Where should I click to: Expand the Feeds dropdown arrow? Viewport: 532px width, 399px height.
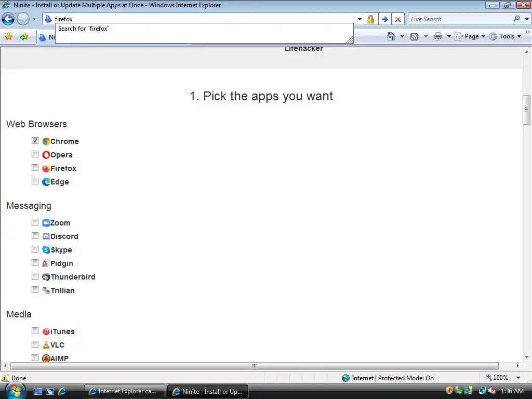pos(425,36)
